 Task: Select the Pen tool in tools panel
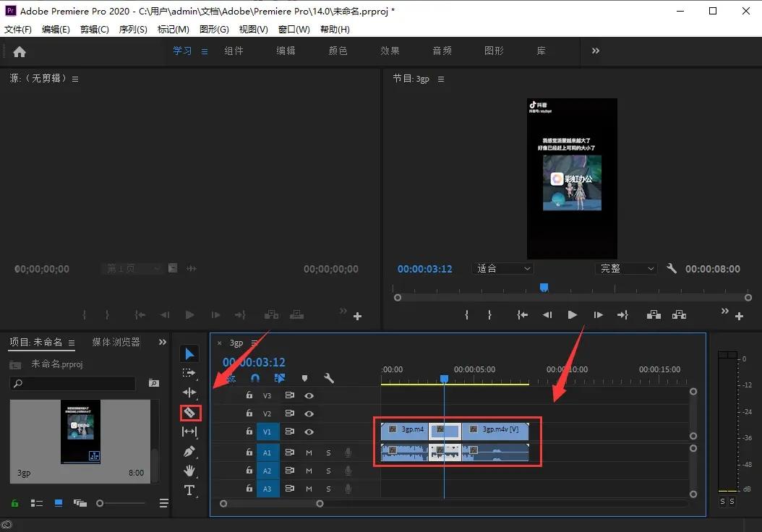click(189, 452)
